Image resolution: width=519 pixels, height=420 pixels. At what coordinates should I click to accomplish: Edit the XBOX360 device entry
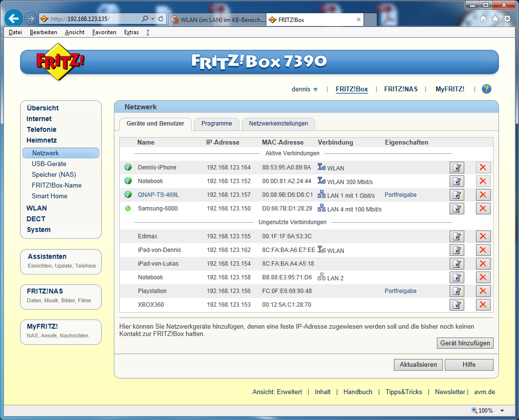pos(457,305)
